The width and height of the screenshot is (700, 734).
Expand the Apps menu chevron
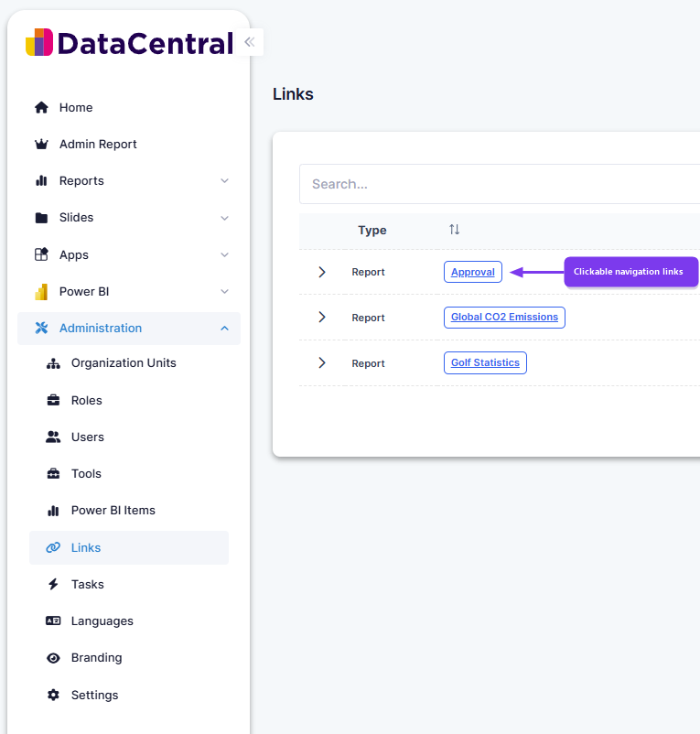tap(224, 254)
